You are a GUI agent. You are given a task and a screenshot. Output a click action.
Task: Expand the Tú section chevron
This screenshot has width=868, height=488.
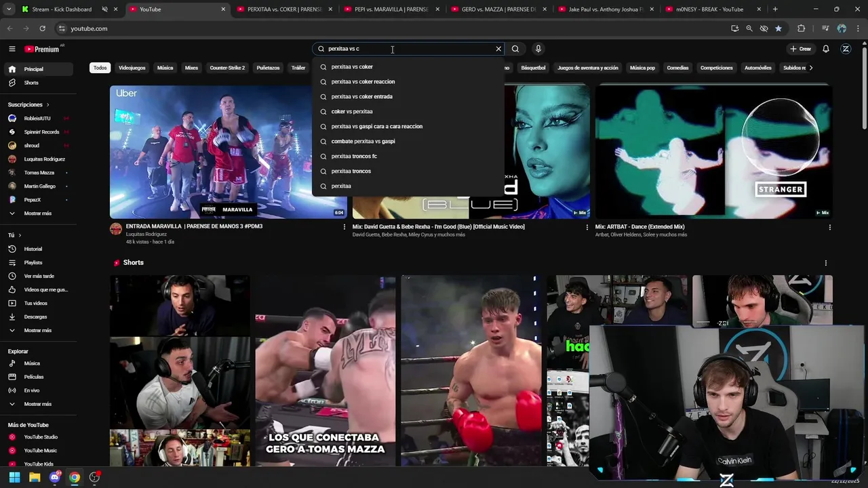(20, 235)
